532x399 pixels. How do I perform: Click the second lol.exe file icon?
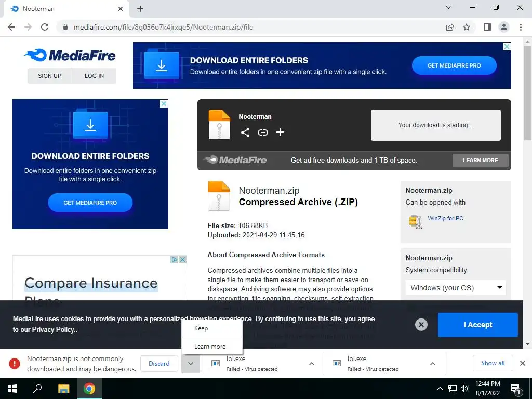[337, 363]
